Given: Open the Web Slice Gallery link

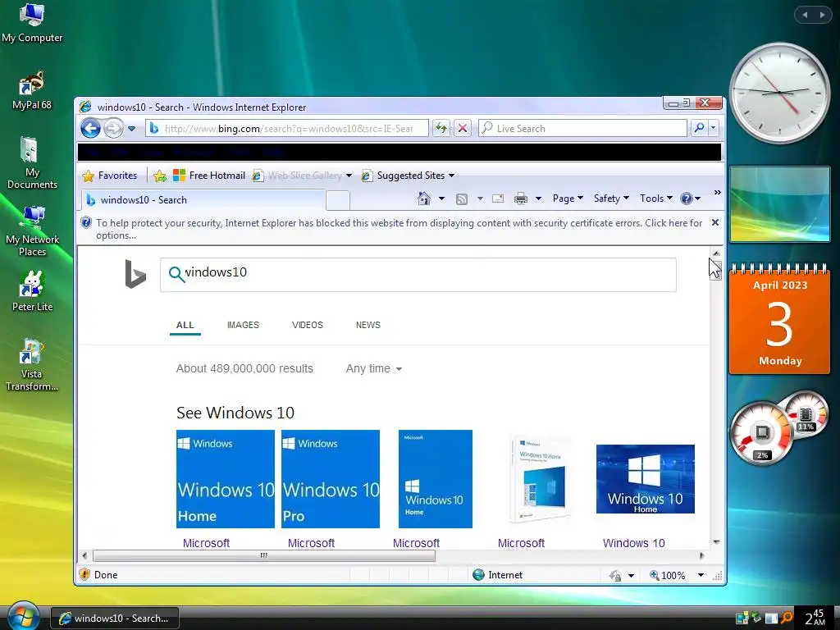Looking at the screenshot, I should pyautogui.click(x=297, y=176).
